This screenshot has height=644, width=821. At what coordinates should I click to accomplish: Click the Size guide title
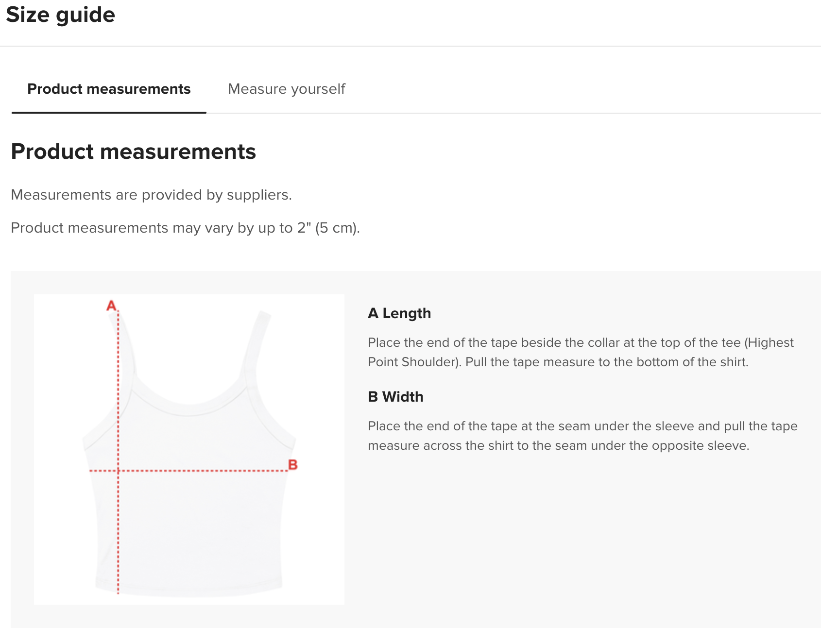pos(60,15)
